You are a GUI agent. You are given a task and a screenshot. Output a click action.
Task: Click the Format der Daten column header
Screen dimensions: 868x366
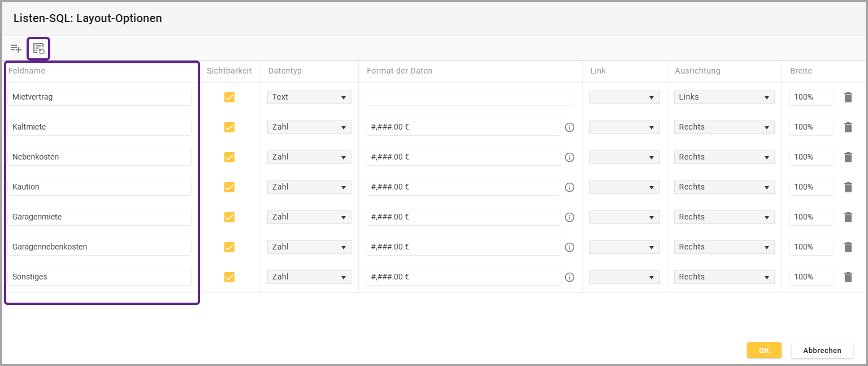click(x=400, y=71)
